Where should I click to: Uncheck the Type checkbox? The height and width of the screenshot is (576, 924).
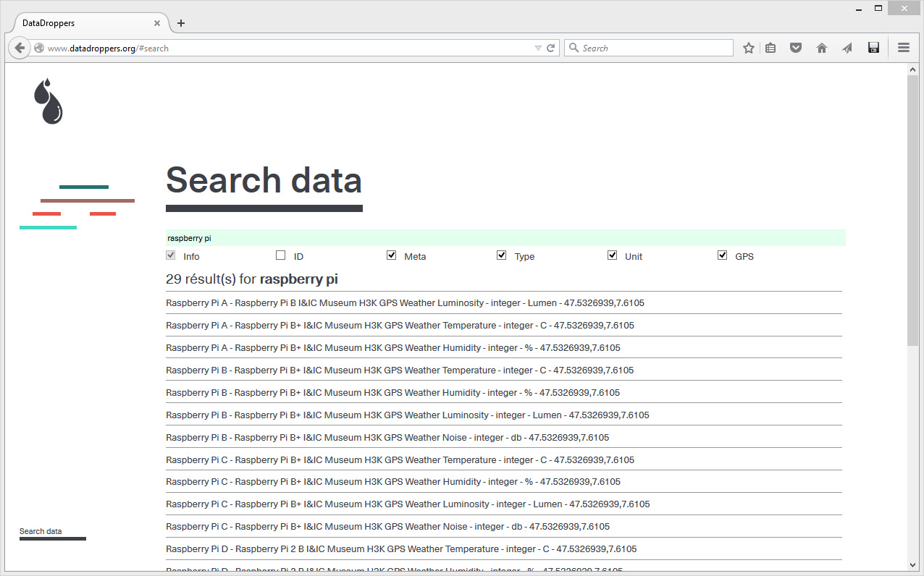point(502,255)
